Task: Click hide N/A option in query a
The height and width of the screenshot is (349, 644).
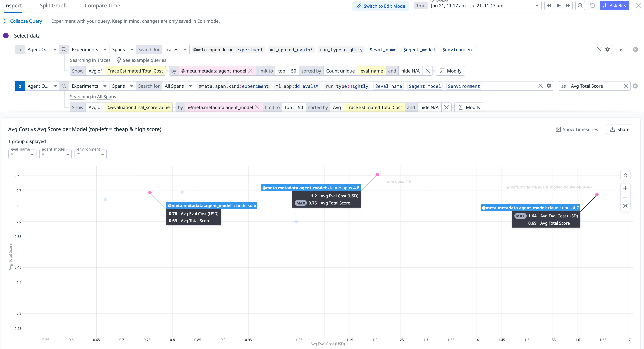Action: [410, 71]
